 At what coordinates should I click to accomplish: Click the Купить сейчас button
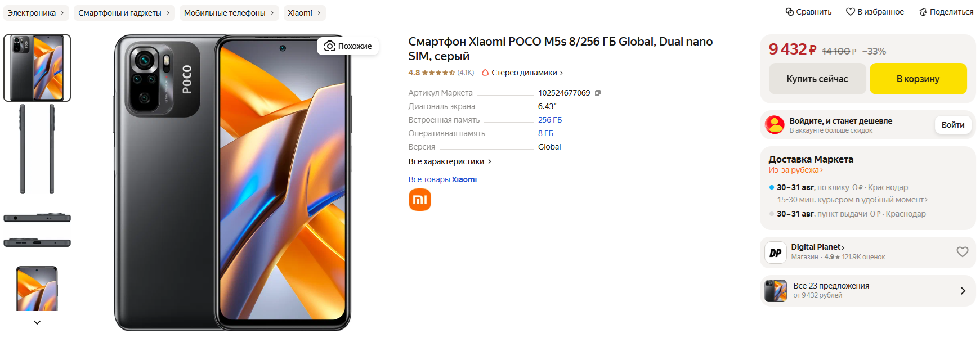[817, 79]
